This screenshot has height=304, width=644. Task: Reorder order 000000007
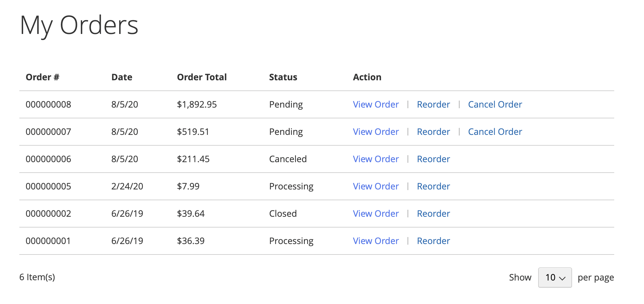[433, 132]
